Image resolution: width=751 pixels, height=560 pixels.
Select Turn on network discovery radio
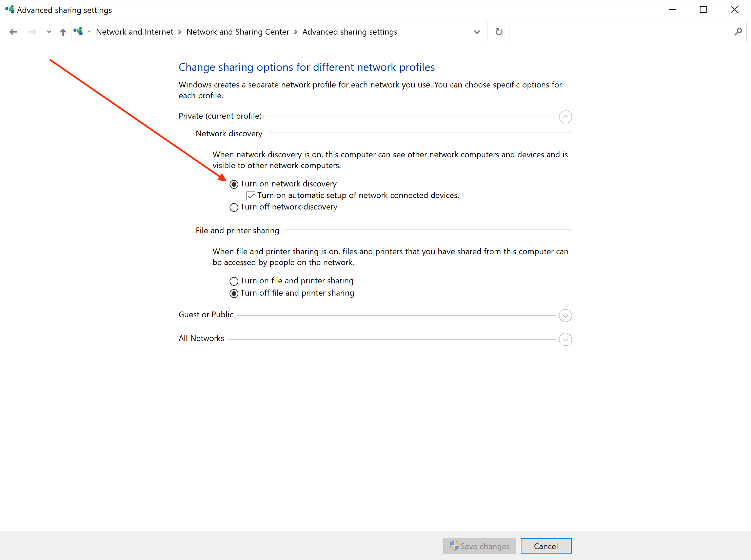[x=234, y=184]
